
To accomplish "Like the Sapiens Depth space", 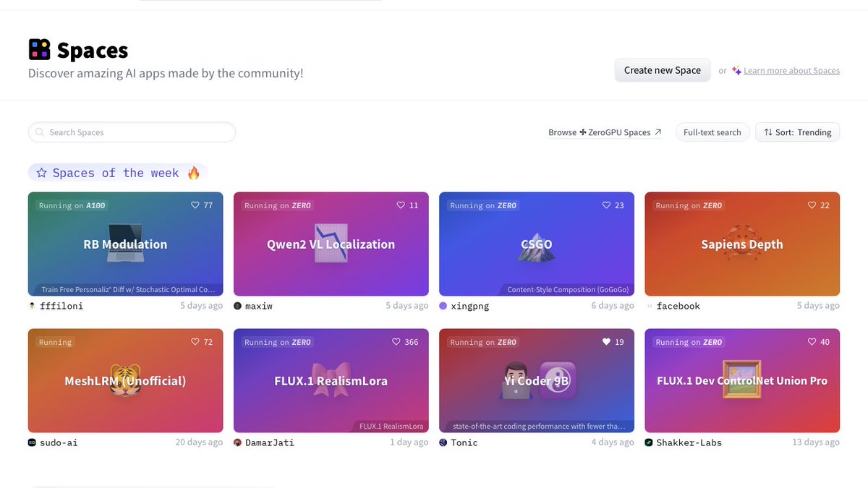I will [812, 205].
